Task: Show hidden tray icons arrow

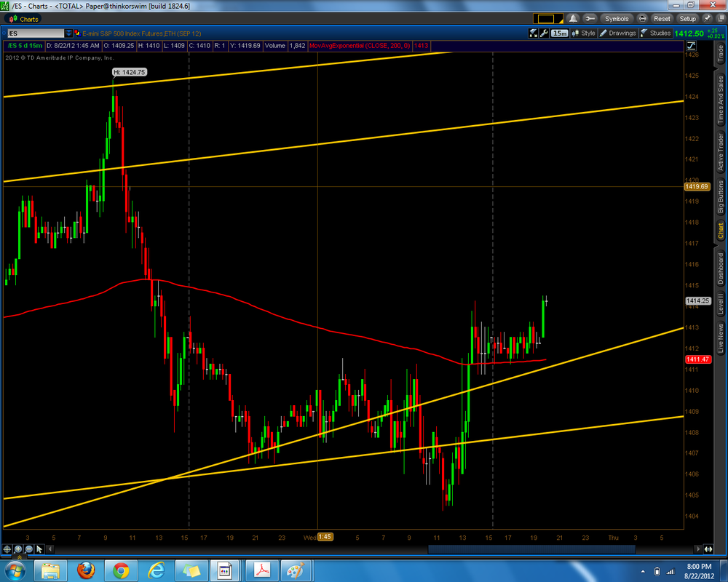Action: [643, 571]
